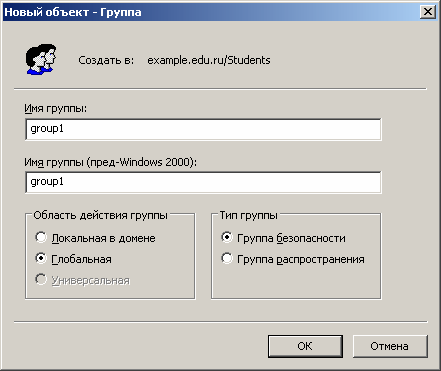The width and height of the screenshot is (441, 371).
Task: Cancel with the "Отмена" button
Action: (x=390, y=346)
